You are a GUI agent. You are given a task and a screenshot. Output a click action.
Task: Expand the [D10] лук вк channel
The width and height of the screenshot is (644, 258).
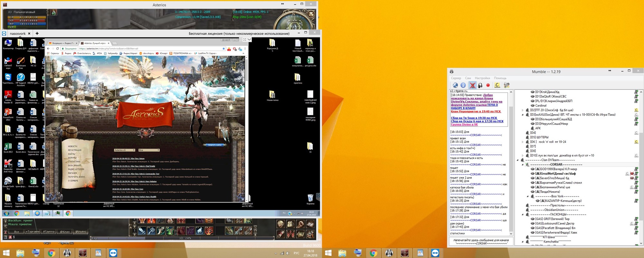(523, 155)
